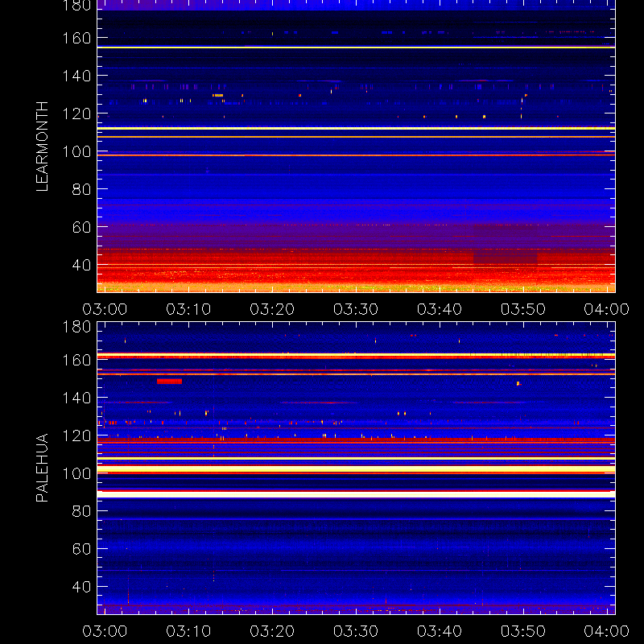Screen dimensions: 644x644
Task: Click 03:50 time label under LEARMONTH plot
Action: coord(522,309)
